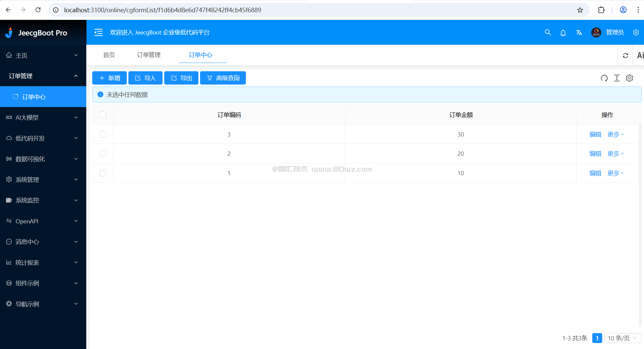Open header settings gear icon
This screenshot has height=349, width=644.
click(x=636, y=32)
